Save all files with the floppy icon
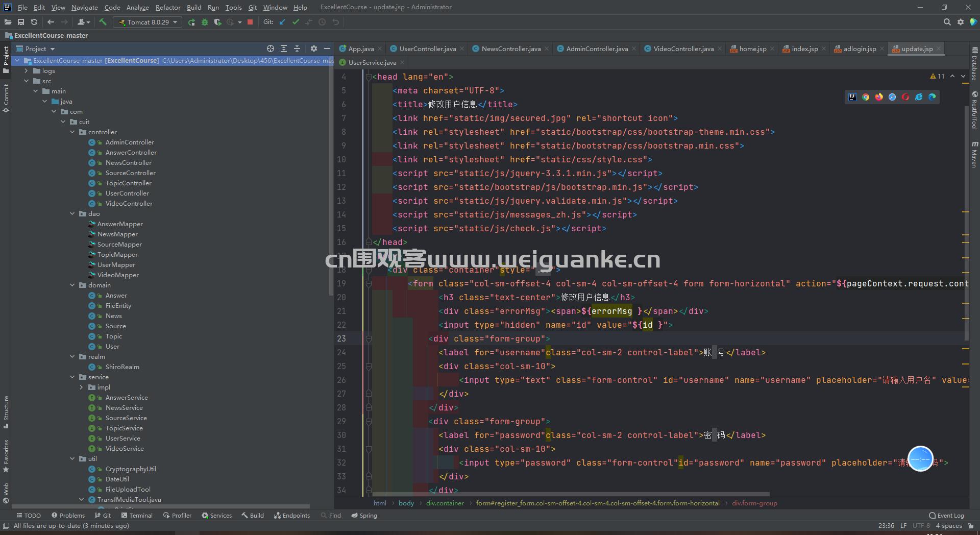980x535 pixels. [21, 22]
